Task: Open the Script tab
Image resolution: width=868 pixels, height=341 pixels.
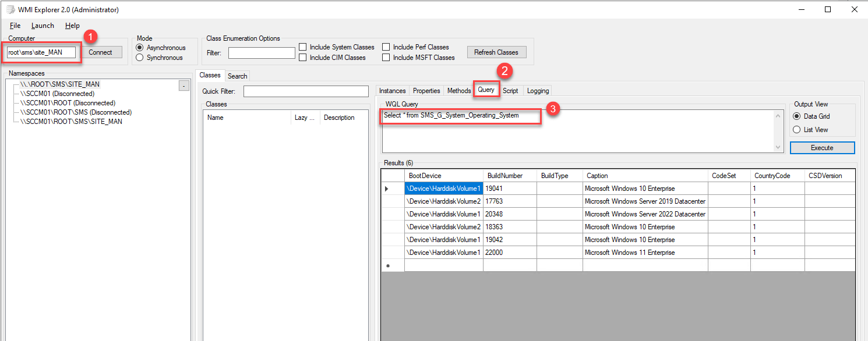Action: point(510,90)
